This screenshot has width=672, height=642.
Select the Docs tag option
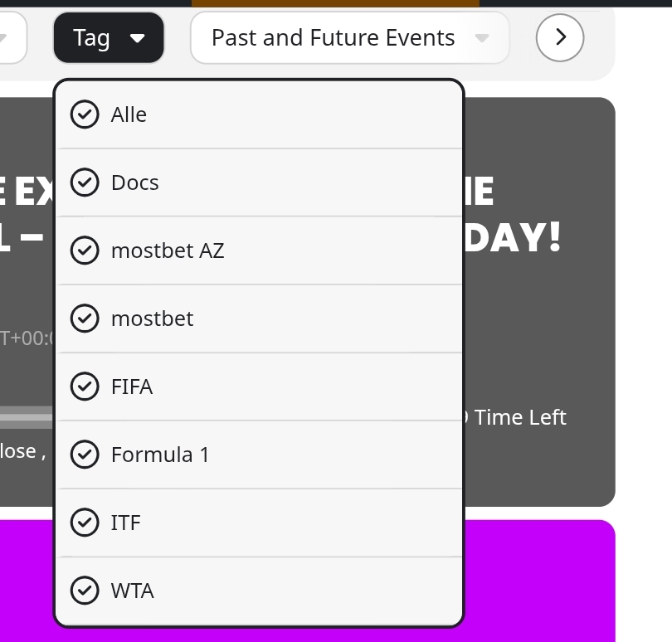pyautogui.click(x=135, y=182)
